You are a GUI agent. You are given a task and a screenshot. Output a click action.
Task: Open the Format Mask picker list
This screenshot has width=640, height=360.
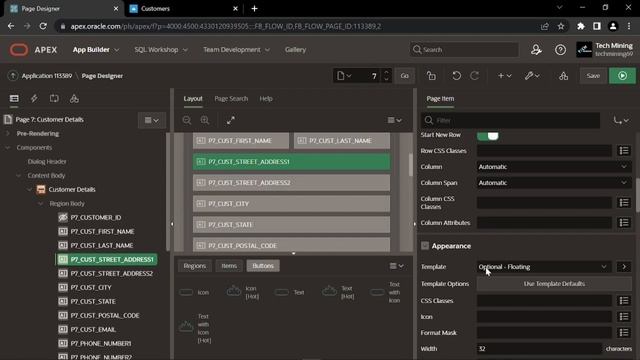(624, 333)
